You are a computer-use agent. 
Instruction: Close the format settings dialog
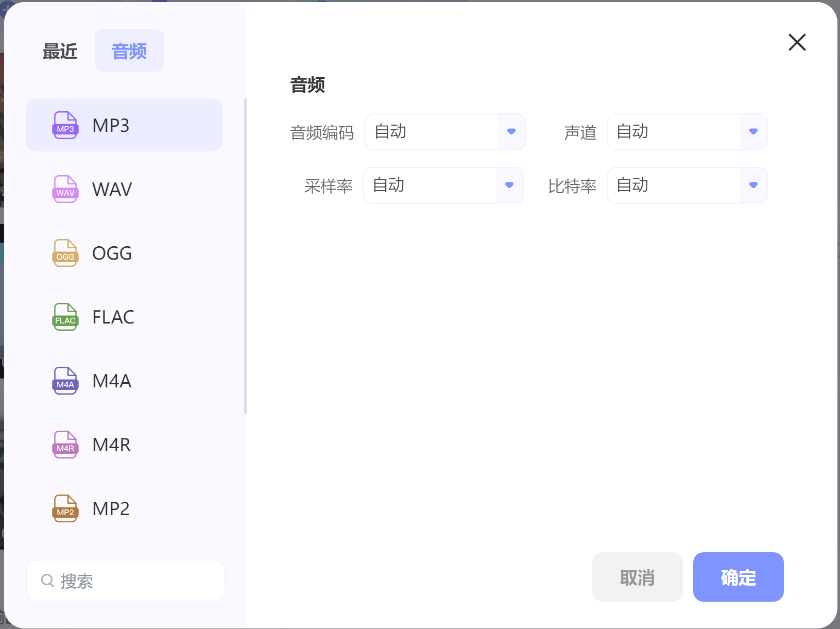(797, 43)
